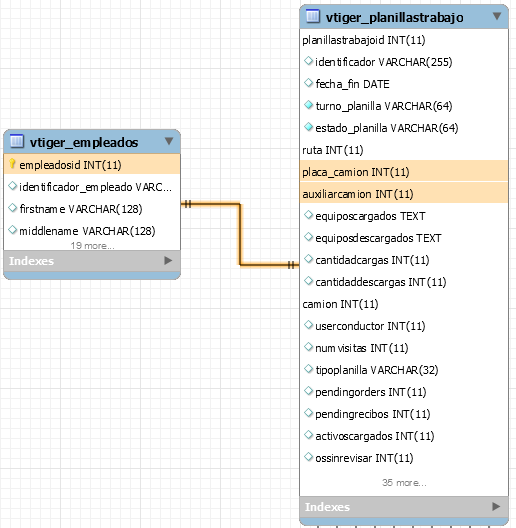Collapse vtiger_planillastrabajo table with header arrow
516x528 pixels.
[x=497, y=16]
